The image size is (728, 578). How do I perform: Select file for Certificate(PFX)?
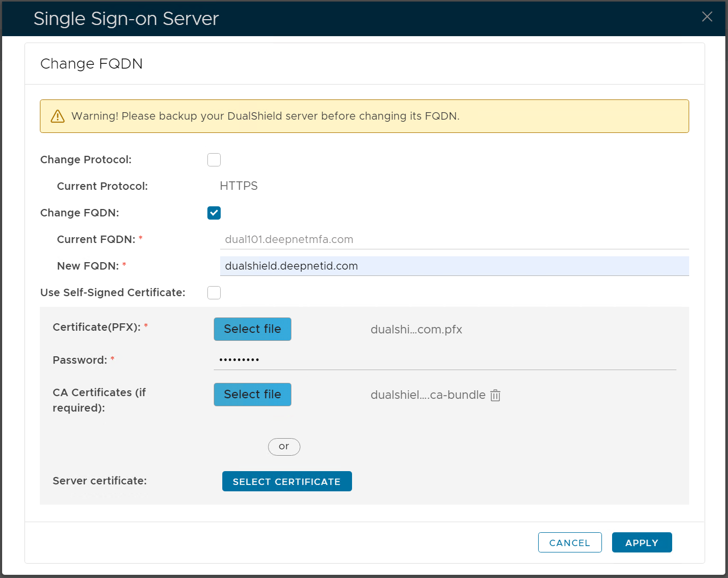point(252,329)
